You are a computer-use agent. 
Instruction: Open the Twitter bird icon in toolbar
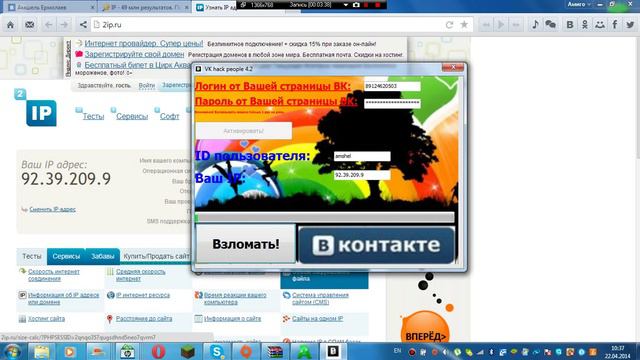pos(630,24)
